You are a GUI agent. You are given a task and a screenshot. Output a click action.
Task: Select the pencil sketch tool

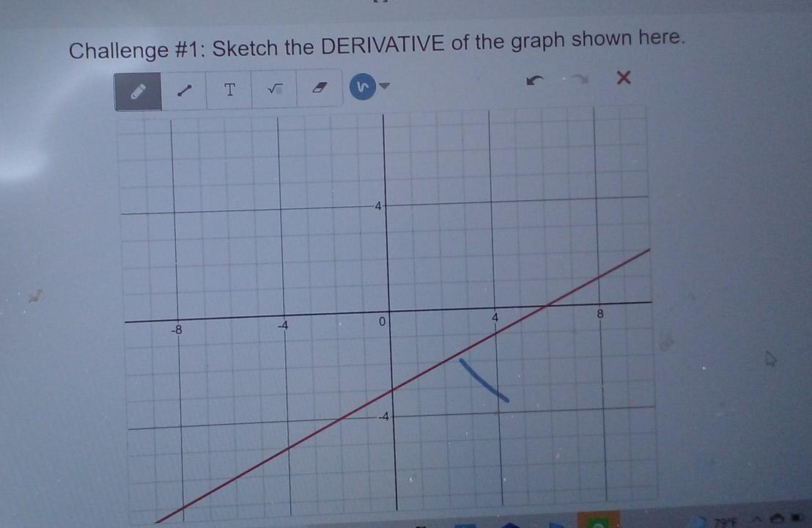(x=138, y=92)
